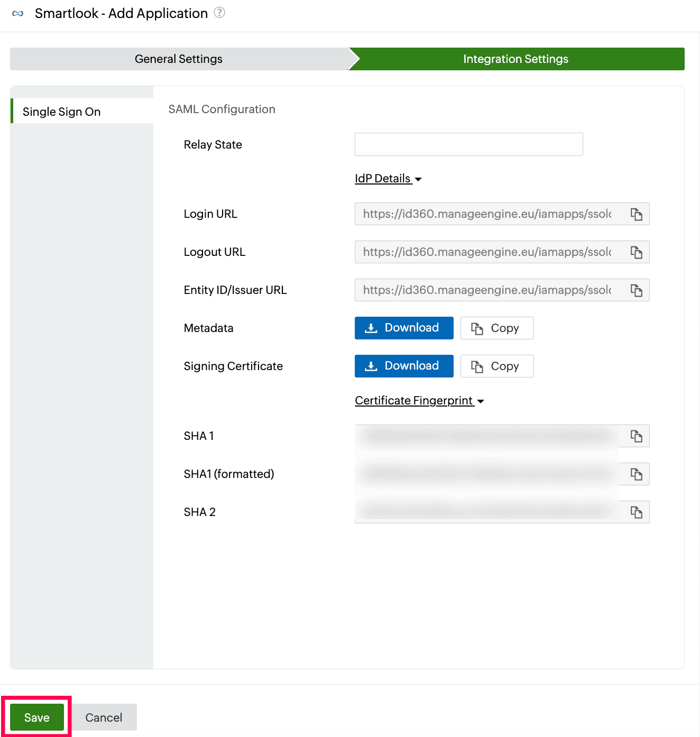Click the Smartlook app icon in the header
Viewport: 700px width, 737px height.
pos(17,13)
